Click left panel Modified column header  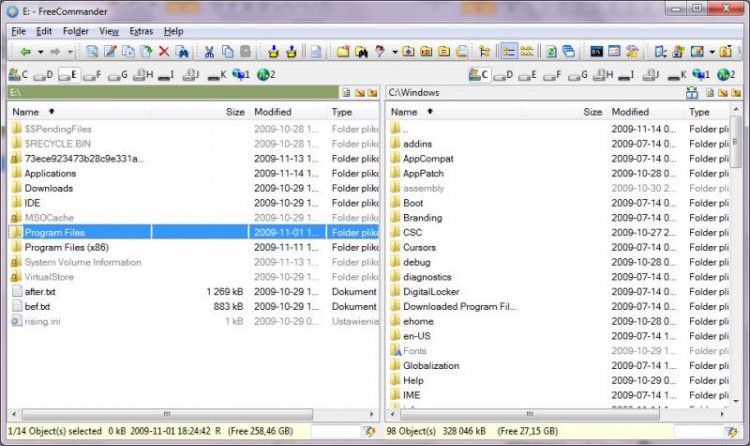287,112
